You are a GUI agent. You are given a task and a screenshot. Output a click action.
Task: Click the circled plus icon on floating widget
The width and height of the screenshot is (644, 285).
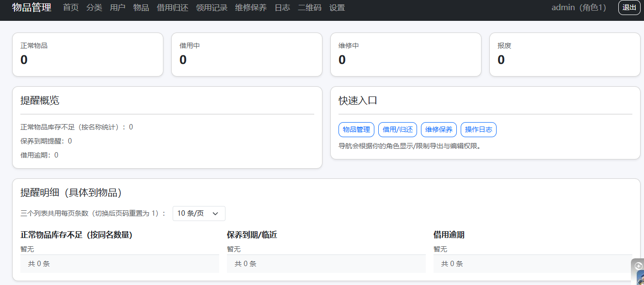point(639,266)
